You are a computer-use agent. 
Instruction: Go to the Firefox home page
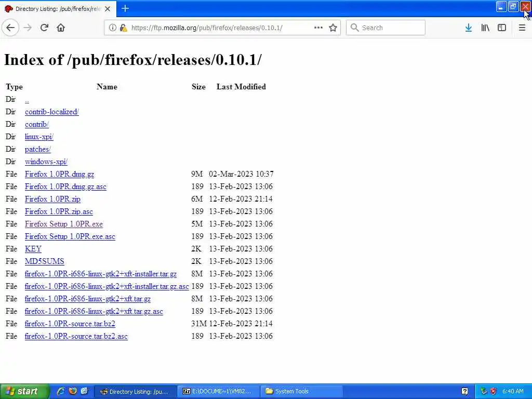[x=61, y=28]
